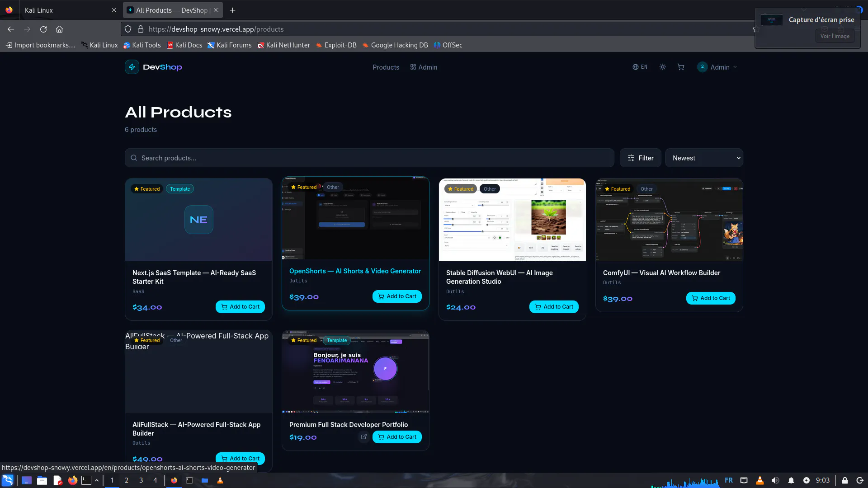Open Next.js SaaS Template product title
The image size is (868, 488).
pos(194,277)
